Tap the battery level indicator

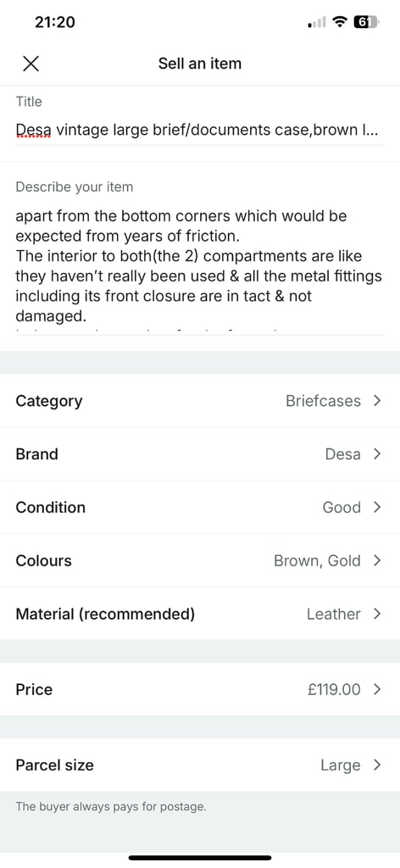(x=365, y=22)
